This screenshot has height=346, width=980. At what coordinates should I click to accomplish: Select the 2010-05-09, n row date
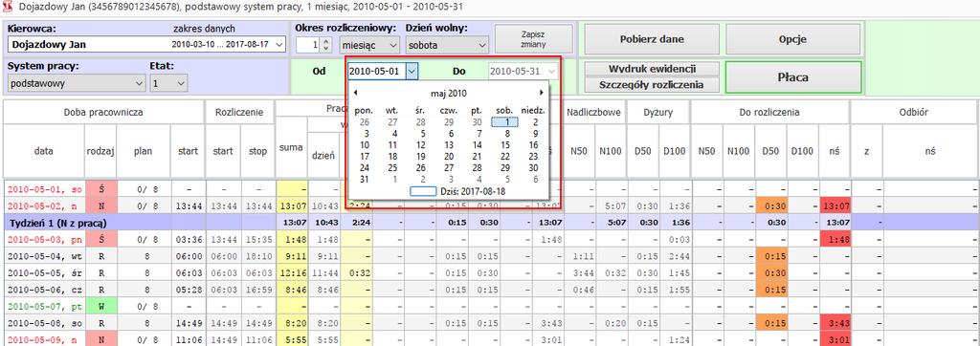[x=44, y=340]
